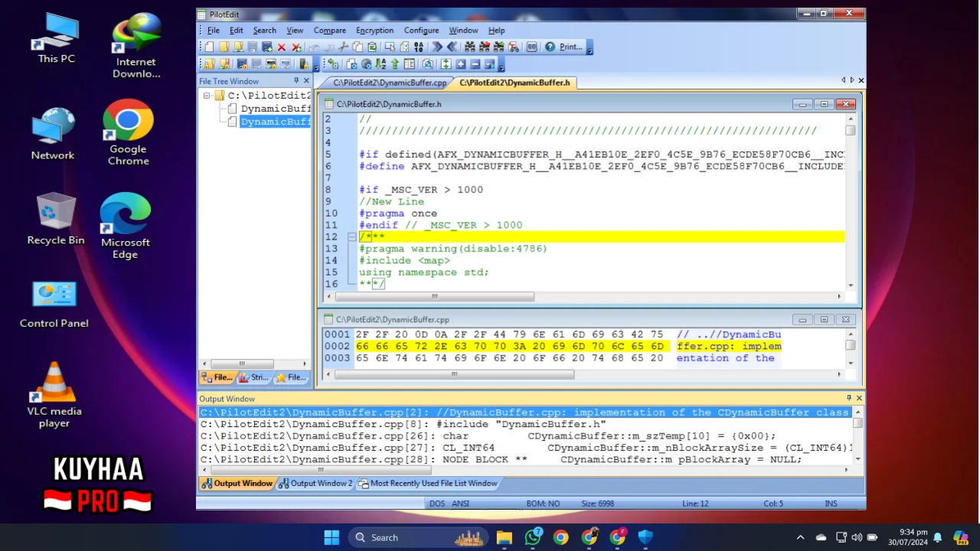The width and height of the screenshot is (980, 551).
Task: Open Most Recently Used File List tab
Action: [428, 483]
